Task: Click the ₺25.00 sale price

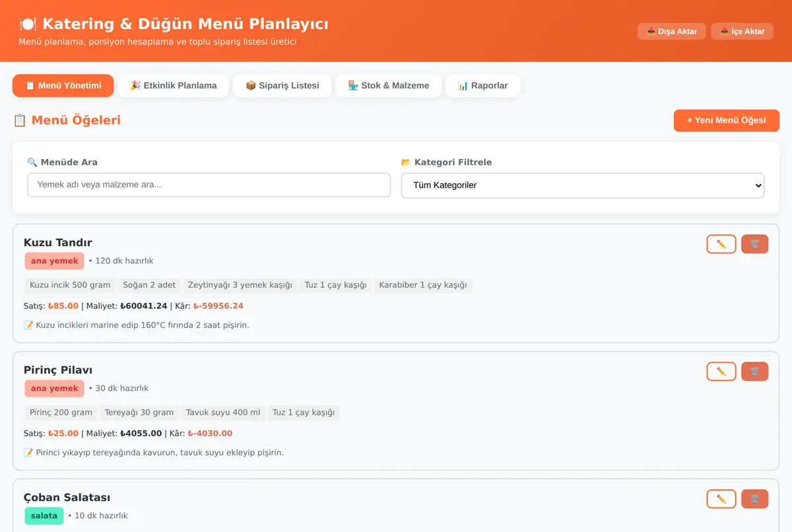Action: (x=63, y=434)
